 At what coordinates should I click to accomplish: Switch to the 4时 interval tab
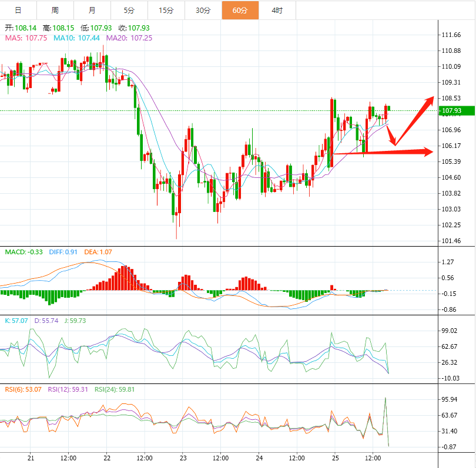(x=277, y=11)
